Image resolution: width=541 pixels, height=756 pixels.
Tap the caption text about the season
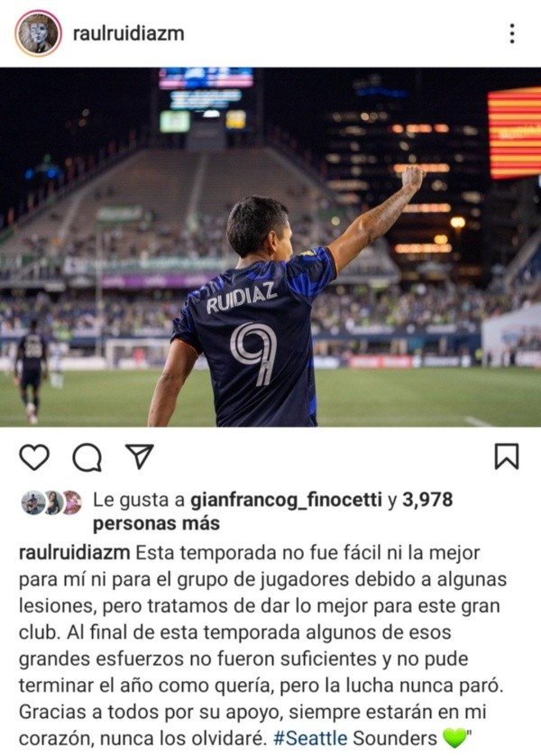pyautogui.click(x=262, y=645)
